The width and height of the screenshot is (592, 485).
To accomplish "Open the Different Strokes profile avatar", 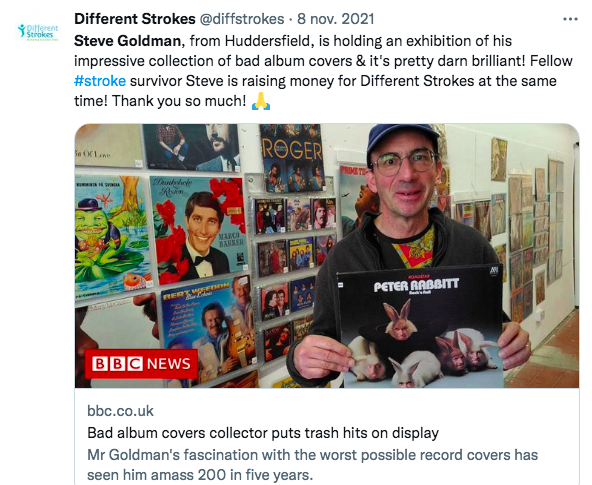I will (x=38, y=32).
